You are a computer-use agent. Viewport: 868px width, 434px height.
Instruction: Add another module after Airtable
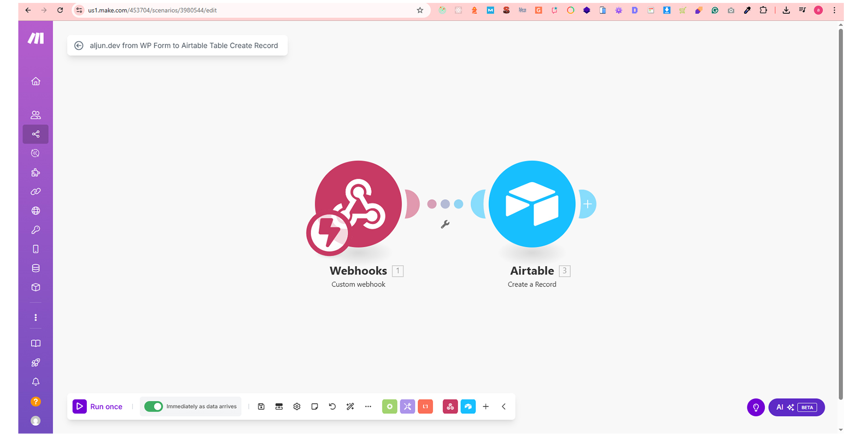click(x=588, y=204)
